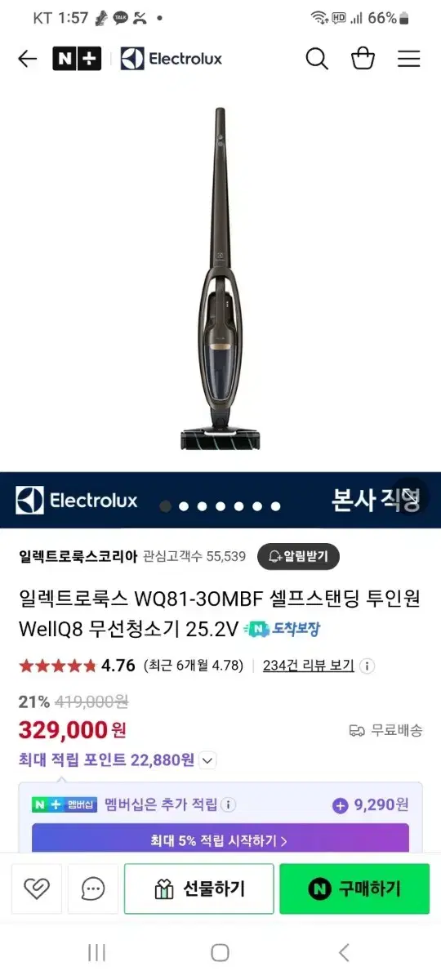
Task: Select the second image carousel dot
Action: [x=183, y=506]
